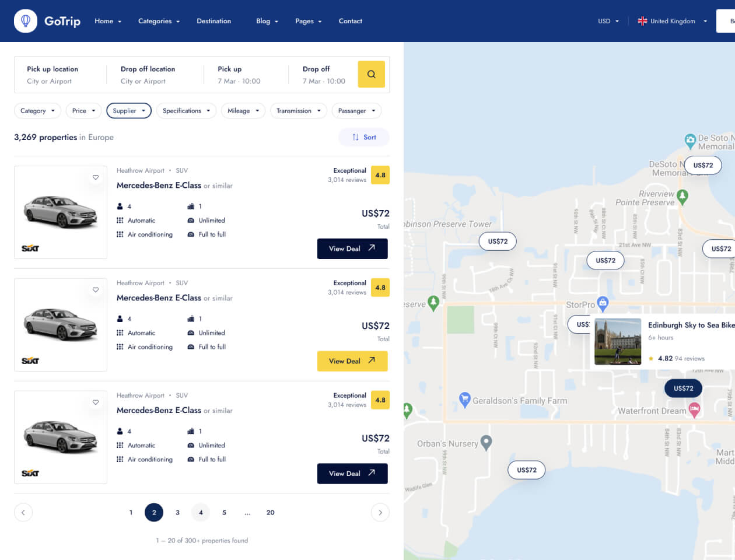Open the Transmission filter dropdown

298,111
